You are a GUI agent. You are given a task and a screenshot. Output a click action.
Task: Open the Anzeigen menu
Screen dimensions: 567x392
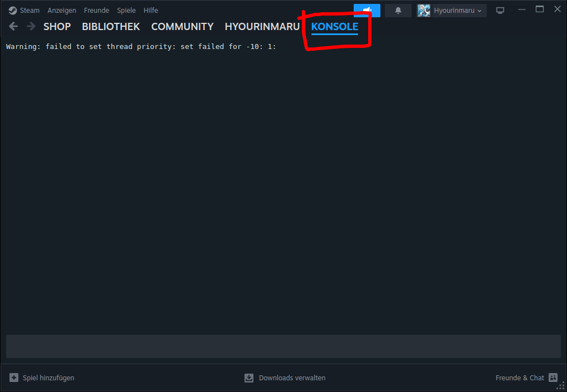click(x=62, y=11)
